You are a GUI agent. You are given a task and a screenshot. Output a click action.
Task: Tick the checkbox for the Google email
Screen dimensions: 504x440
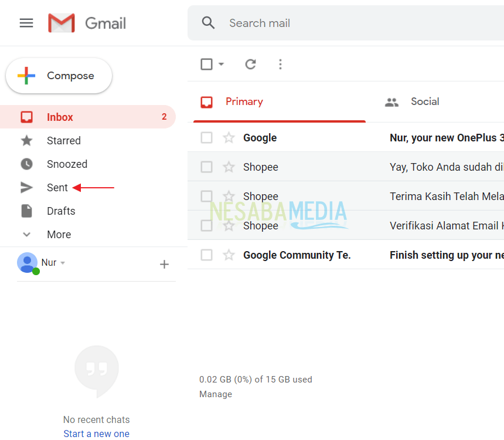click(x=206, y=138)
